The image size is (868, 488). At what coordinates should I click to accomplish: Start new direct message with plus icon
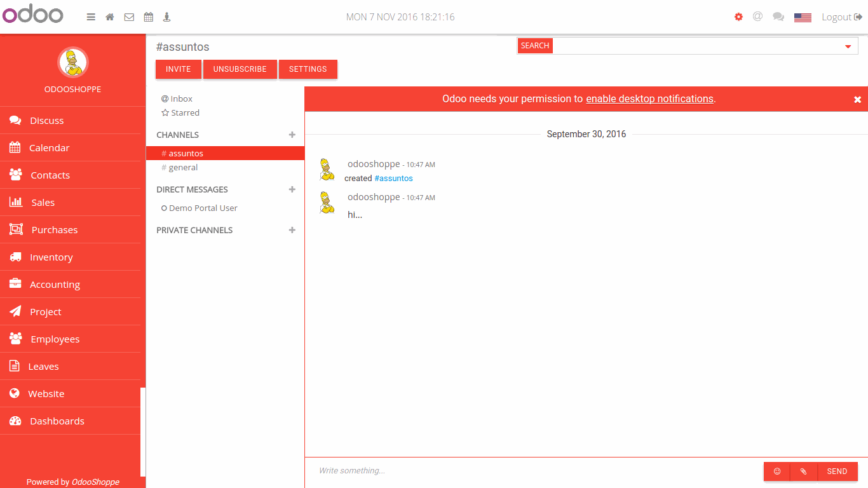pyautogui.click(x=292, y=189)
